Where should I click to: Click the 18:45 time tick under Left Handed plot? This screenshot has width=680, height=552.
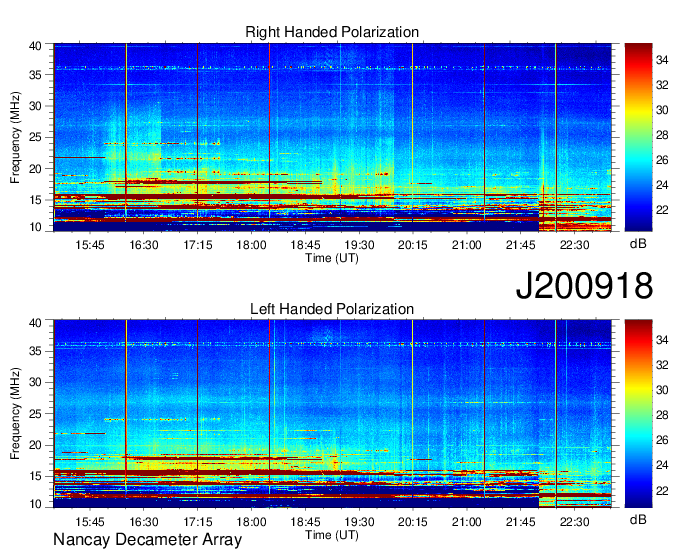coord(305,522)
